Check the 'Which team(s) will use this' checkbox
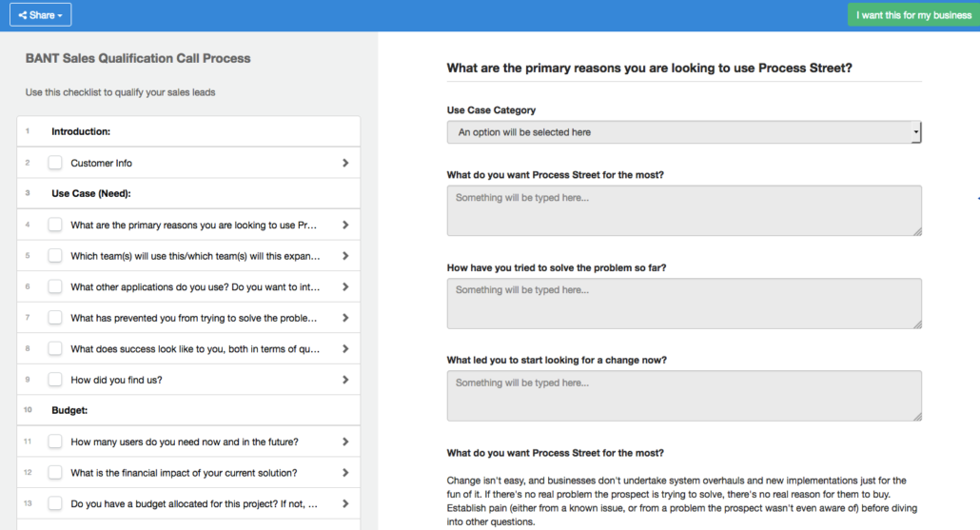980x530 pixels. click(x=55, y=256)
